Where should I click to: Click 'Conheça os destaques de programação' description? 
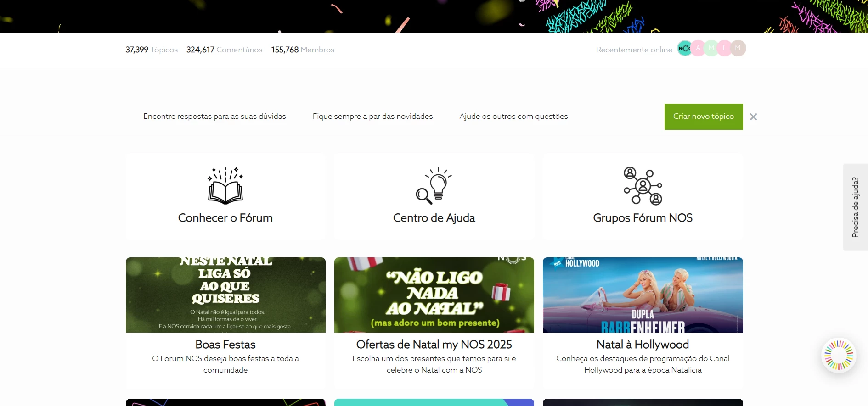pyautogui.click(x=643, y=364)
